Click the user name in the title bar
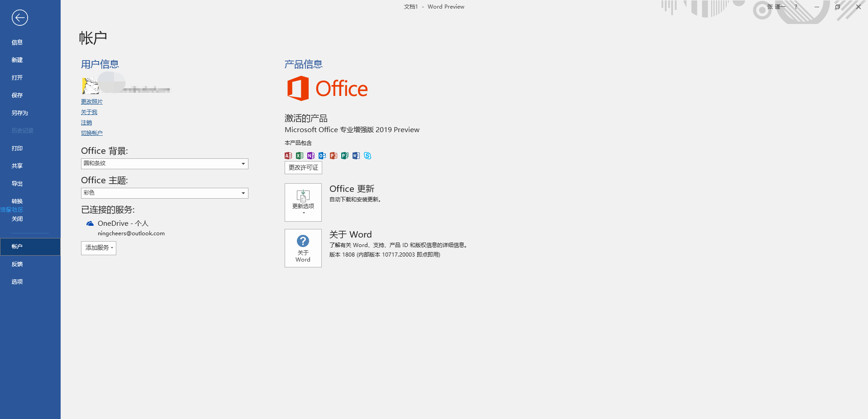 coord(776,7)
